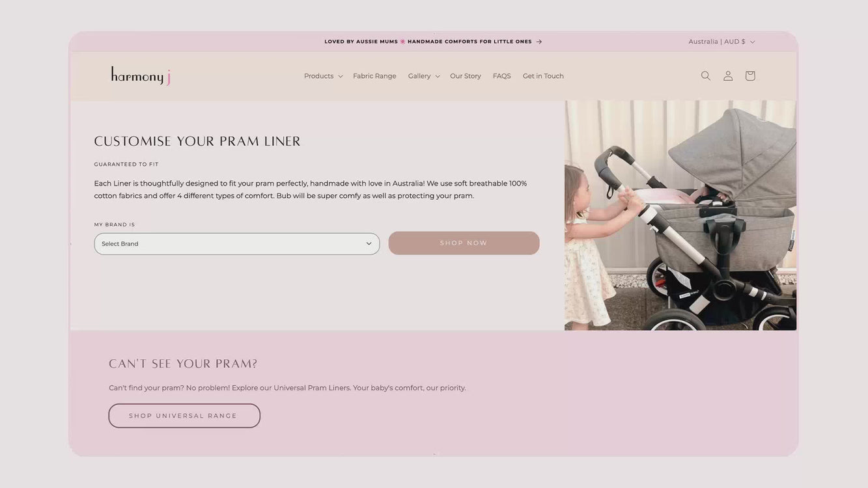Viewport: 868px width, 488px height.
Task: Visit the Our Story page
Action: tap(466, 76)
